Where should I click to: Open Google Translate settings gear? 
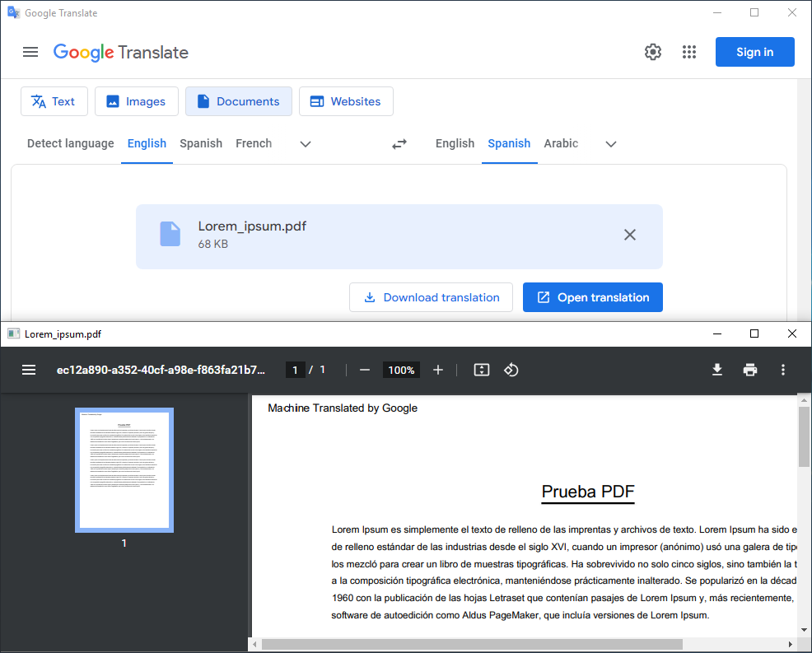click(x=652, y=51)
